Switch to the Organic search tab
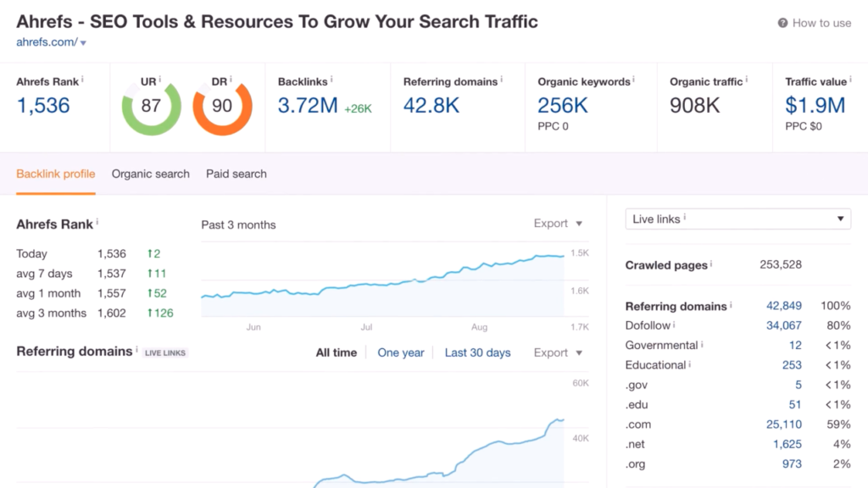This screenshot has width=868, height=488. [151, 174]
